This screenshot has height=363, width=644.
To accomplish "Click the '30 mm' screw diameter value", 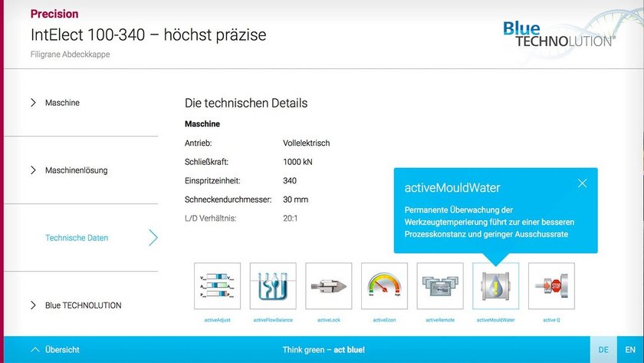I will [x=295, y=200].
